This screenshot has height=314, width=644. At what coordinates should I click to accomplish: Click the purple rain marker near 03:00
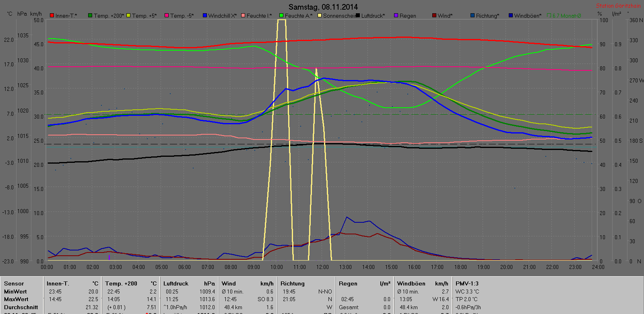[x=109, y=257]
